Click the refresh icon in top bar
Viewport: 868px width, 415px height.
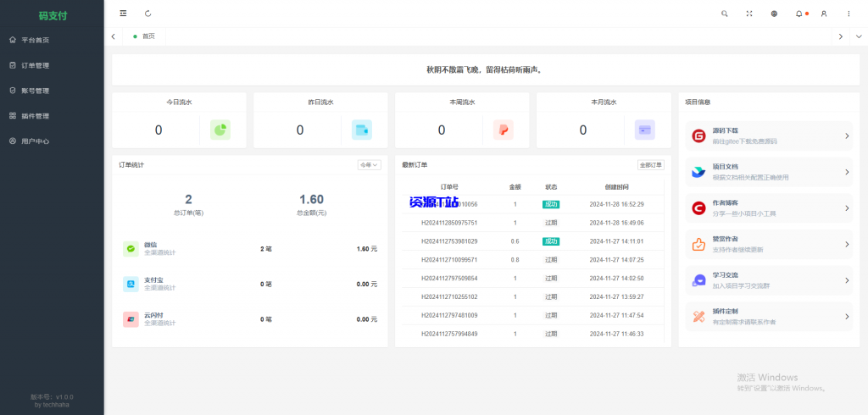(x=147, y=14)
